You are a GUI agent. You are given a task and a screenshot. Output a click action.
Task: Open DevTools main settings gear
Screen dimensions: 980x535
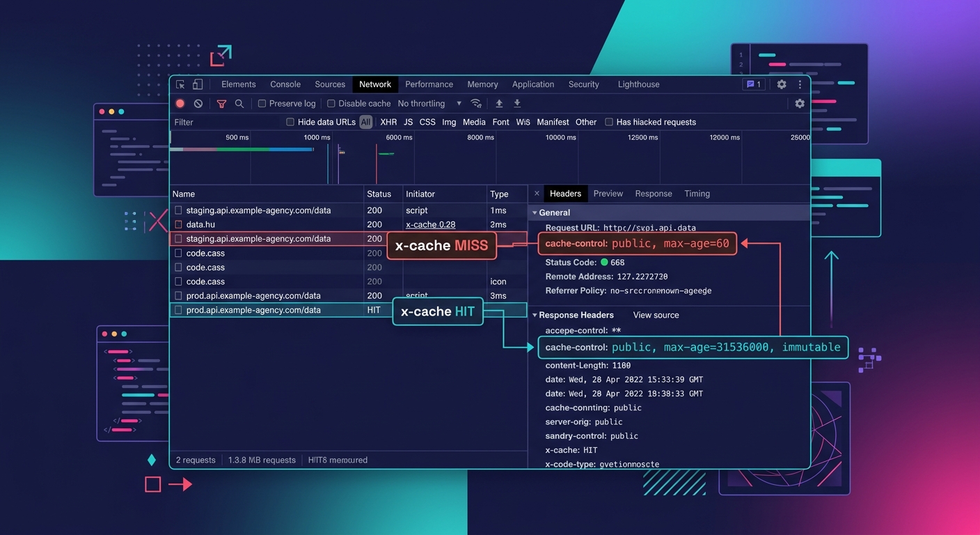tap(782, 84)
